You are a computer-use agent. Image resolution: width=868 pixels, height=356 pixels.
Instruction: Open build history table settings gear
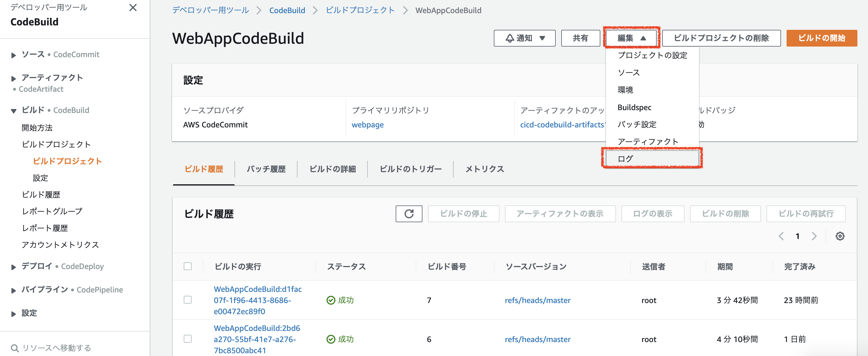point(840,236)
